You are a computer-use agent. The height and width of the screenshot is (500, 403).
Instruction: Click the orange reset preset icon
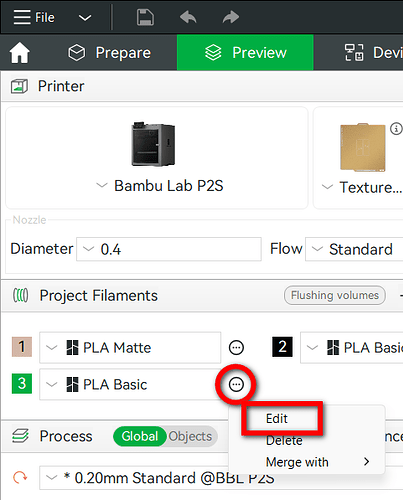(x=20, y=477)
